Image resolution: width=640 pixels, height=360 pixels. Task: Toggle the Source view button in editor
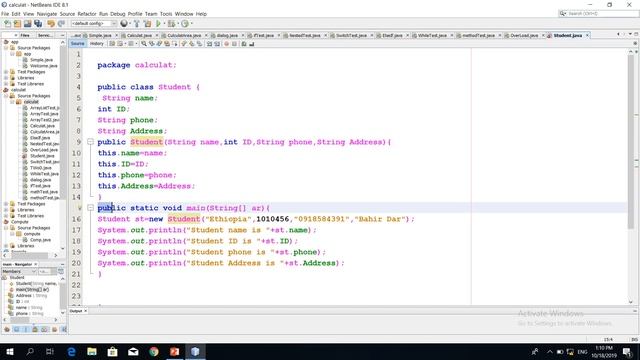pos(78,44)
